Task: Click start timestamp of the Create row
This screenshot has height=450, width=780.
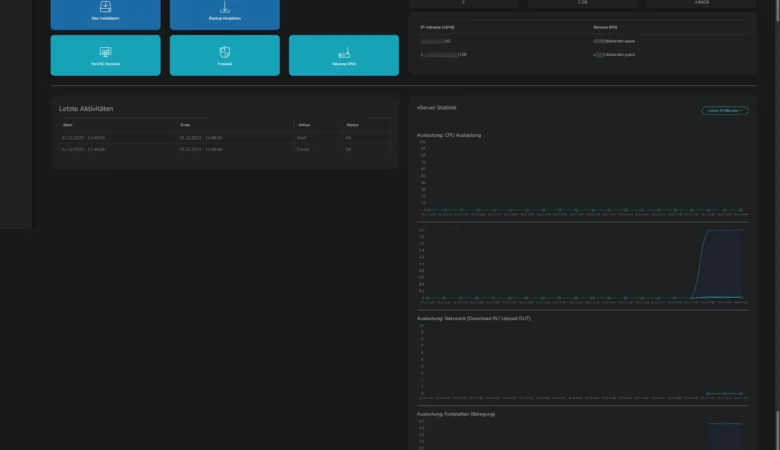Action: pyautogui.click(x=83, y=149)
